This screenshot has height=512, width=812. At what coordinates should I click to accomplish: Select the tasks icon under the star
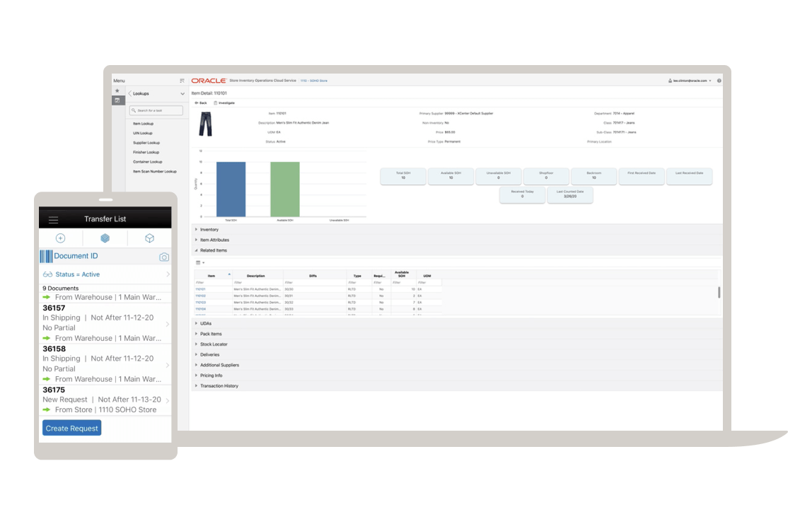click(117, 100)
